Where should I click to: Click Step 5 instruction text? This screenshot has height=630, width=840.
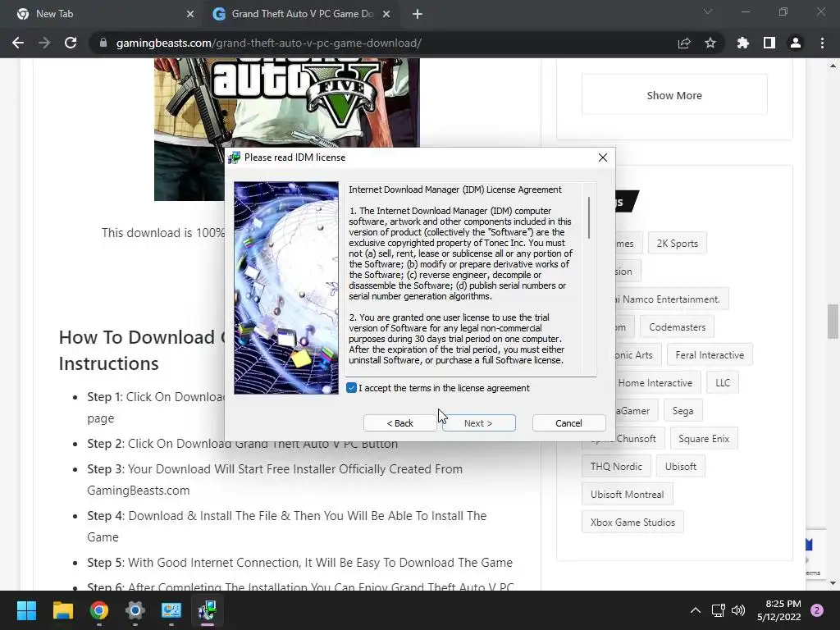coord(300,563)
